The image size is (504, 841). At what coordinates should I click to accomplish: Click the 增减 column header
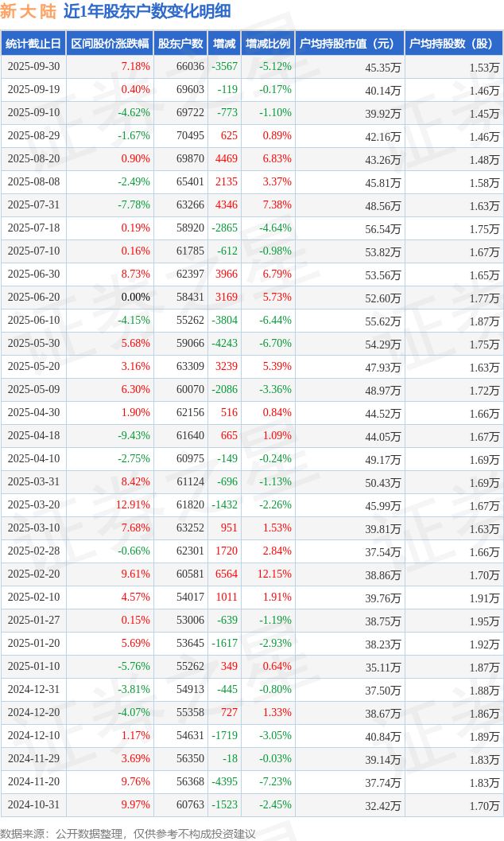pyautogui.click(x=225, y=44)
